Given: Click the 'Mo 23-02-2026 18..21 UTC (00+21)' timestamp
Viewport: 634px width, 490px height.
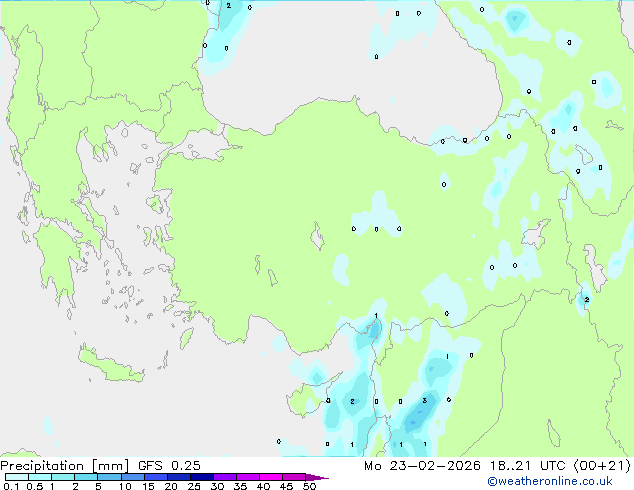Looking at the screenshot, I should tap(497, 466).
